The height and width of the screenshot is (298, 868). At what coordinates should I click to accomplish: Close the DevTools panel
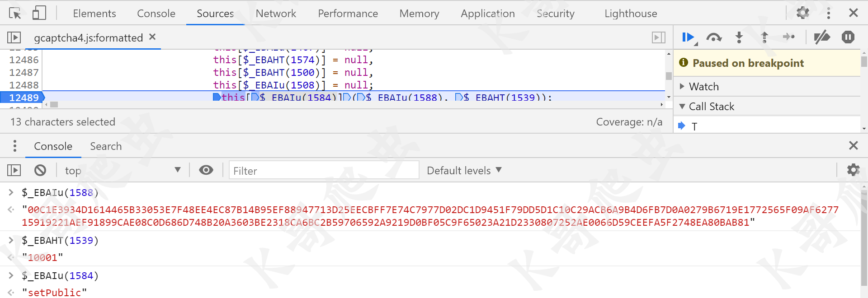click(x=853, y=13)
